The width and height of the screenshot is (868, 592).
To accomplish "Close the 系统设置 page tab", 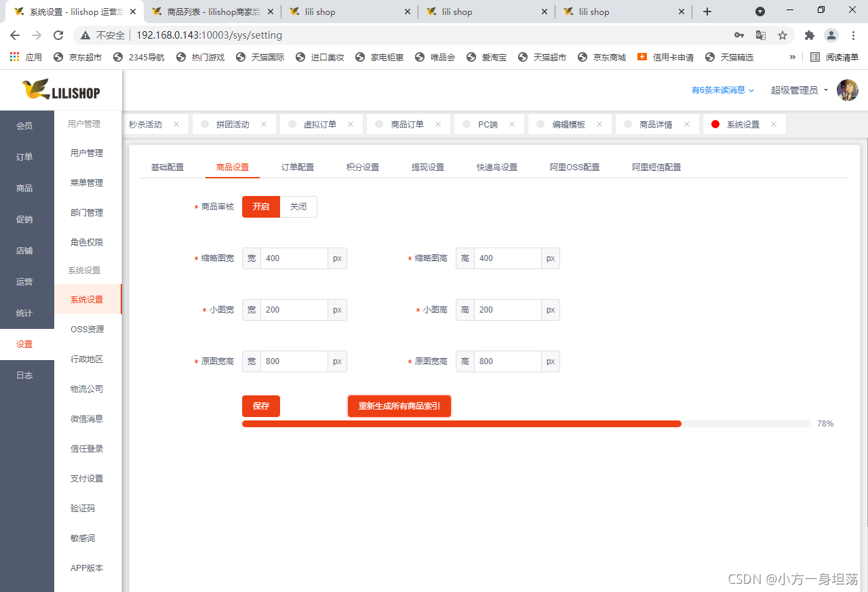I will click(774, 124).
